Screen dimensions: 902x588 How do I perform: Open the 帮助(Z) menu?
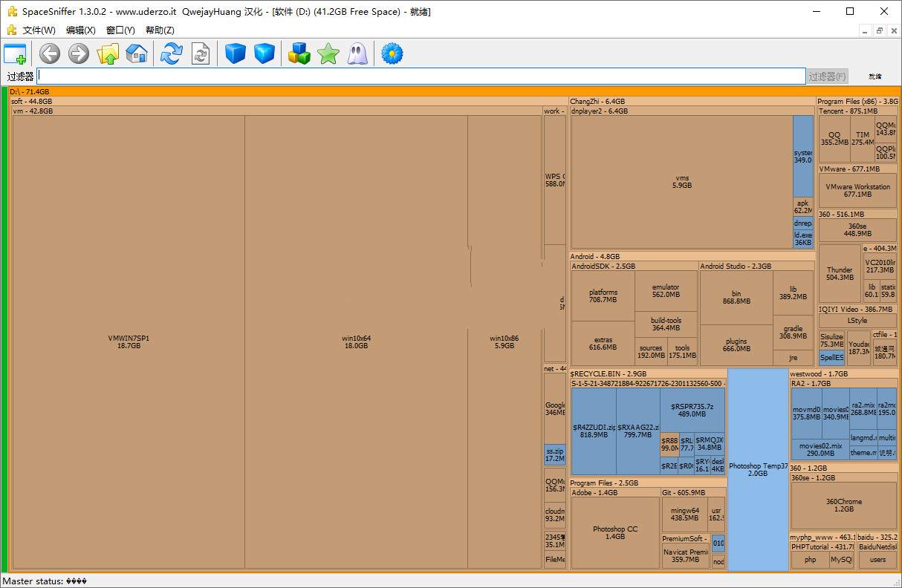click(160, 30)
